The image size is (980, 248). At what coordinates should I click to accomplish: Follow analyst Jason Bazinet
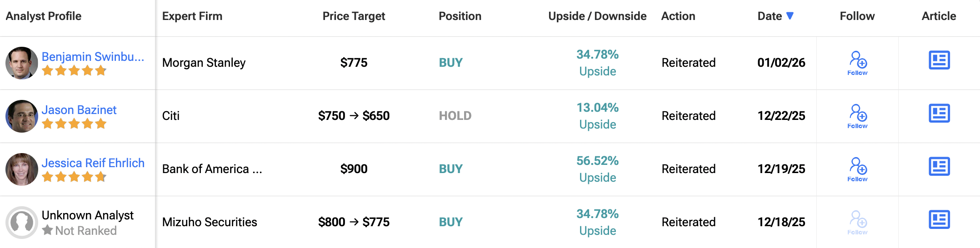pyautogui.click(x=858, y=116)
